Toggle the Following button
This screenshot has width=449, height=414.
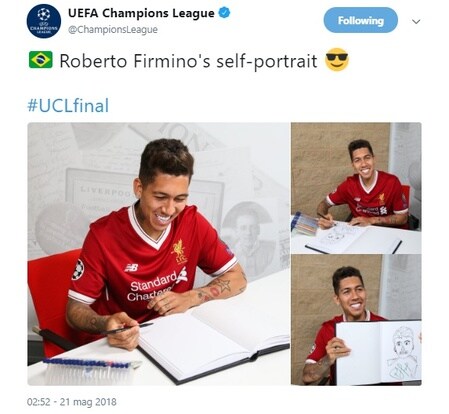(361, 20)
